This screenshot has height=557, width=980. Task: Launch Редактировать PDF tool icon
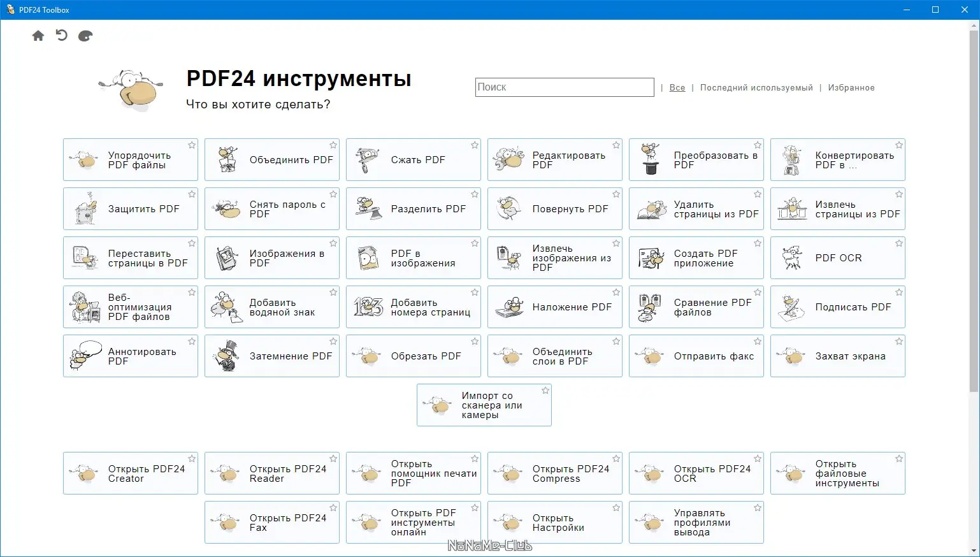509,160
